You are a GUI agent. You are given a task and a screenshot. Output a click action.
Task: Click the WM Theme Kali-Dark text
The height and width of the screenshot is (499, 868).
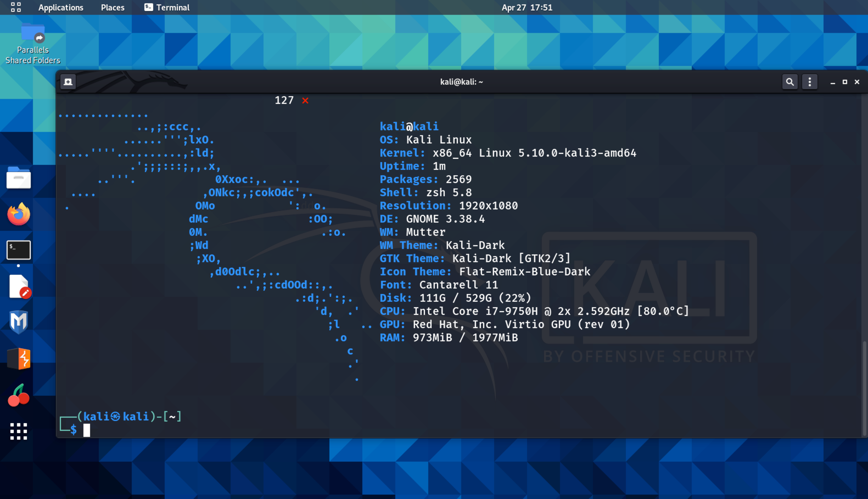442,245
